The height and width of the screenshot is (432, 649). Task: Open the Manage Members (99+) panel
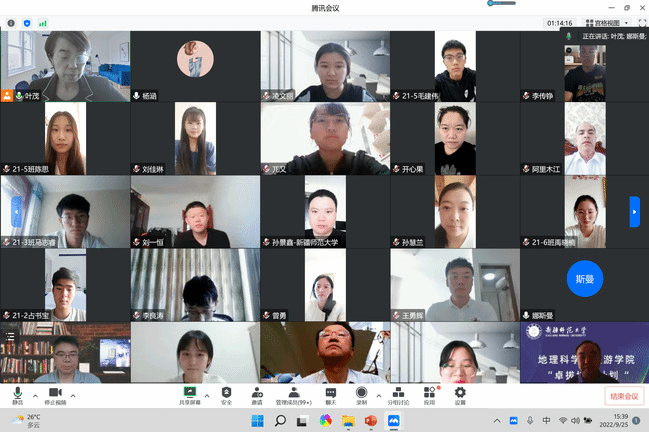tap(293, 393)
